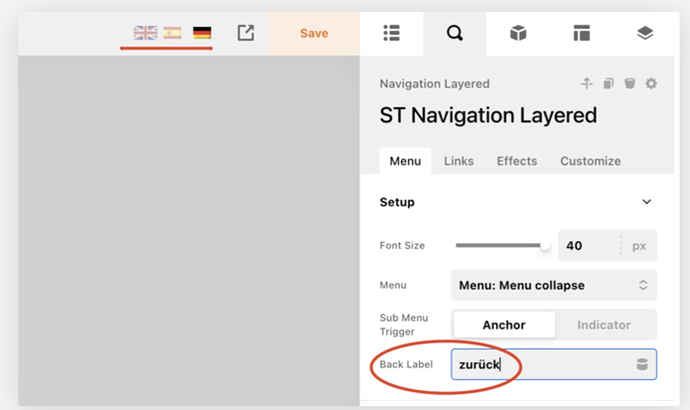Open the outline list panel
Screen dimensions: 690x410
391,33
